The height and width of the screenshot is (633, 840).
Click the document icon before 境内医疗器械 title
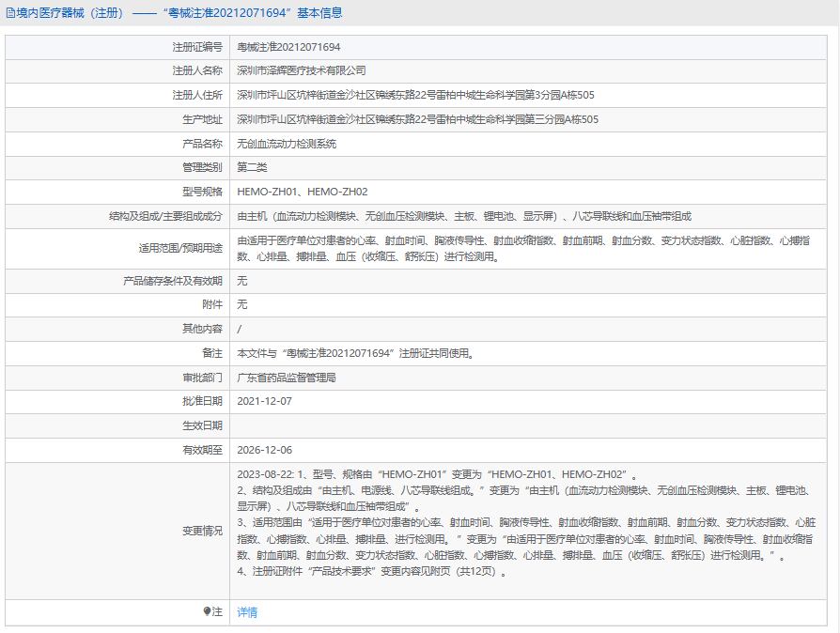point(10,13)
